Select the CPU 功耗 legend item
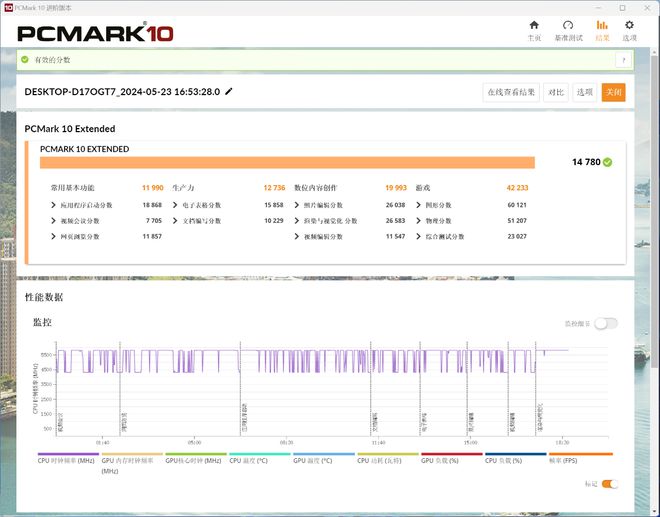Image resolution: width=660 pixels, height=517 pixels. coord(388,459)
